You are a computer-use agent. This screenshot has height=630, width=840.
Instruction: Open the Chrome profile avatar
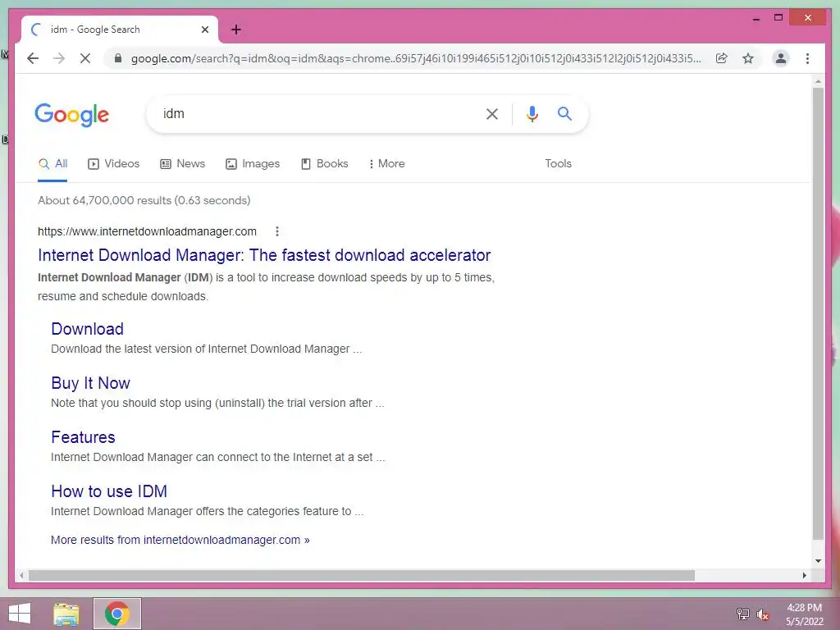781,58
